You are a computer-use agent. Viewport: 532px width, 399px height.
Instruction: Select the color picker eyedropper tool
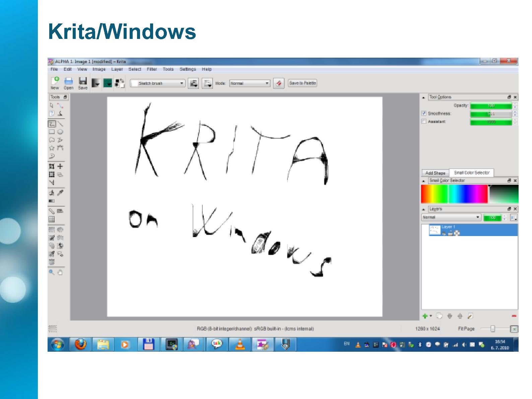point(60,192)
